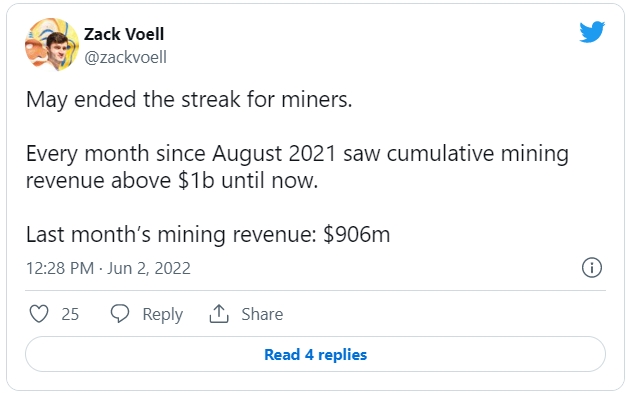Click the $906m revenue figure
The height and width of the screenshot is (393, 626).
[x=356, y=234]
